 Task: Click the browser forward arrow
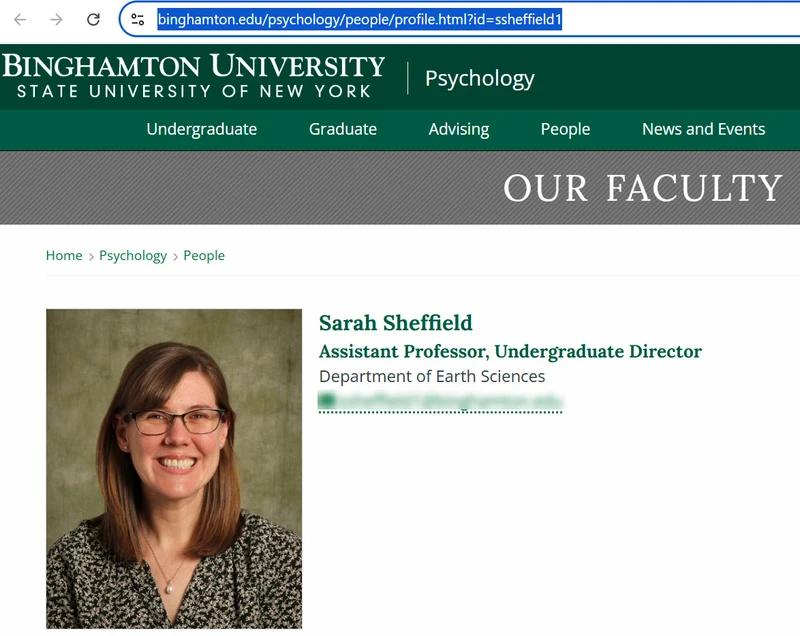click(57, 20)
